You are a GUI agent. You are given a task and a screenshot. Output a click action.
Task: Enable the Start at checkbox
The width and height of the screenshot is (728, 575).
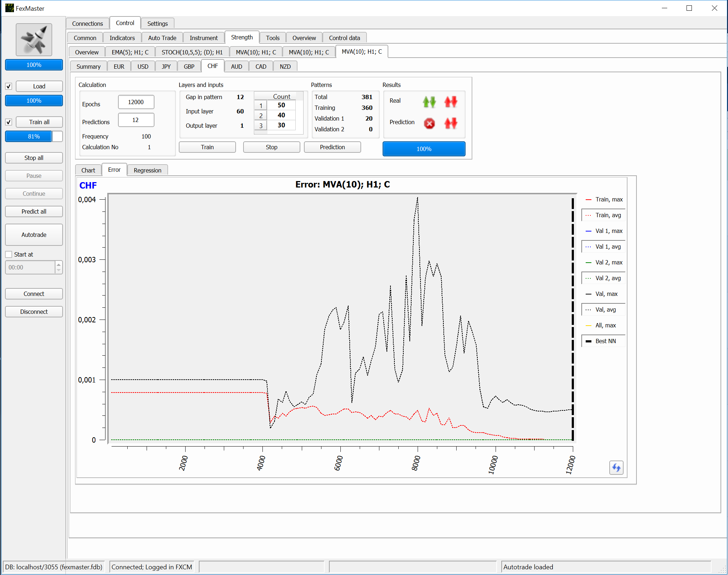pyautogui.click(x=9, y=254)
